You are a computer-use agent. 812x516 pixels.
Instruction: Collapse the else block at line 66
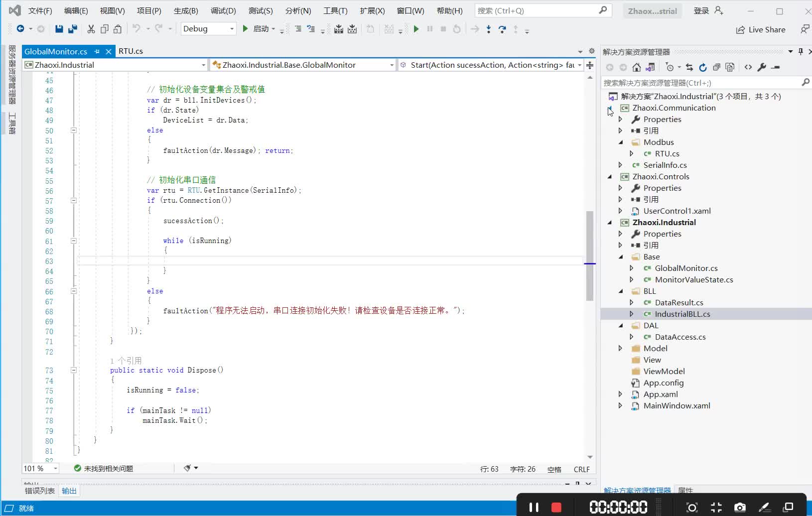click(74, 291)
